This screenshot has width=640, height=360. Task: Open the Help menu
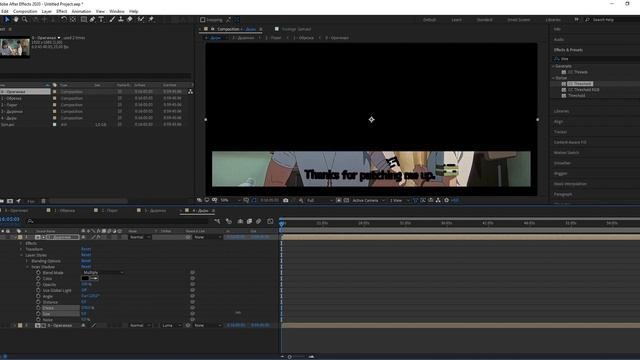point(133,11)
